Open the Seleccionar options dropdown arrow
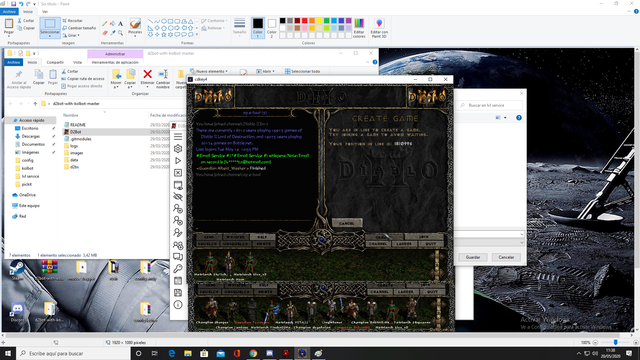Viewport: 640px width, 360px height. (50, 36)
